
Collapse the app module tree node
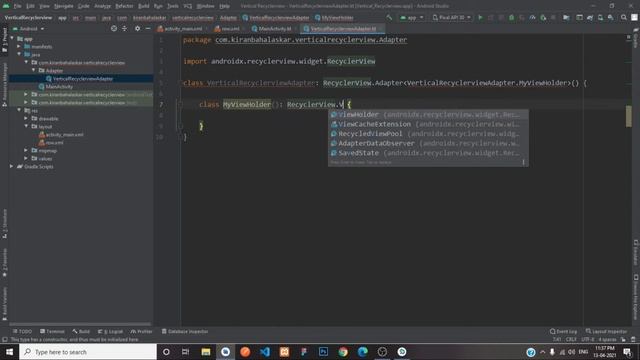pos(12,39)
